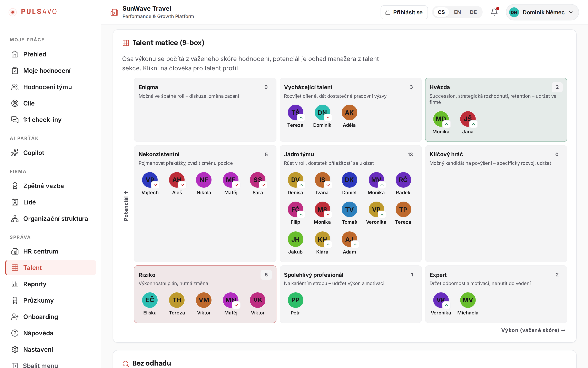Open Denisa DV talent profile
The width and height of the screenshot is (588, 368).
295,184
